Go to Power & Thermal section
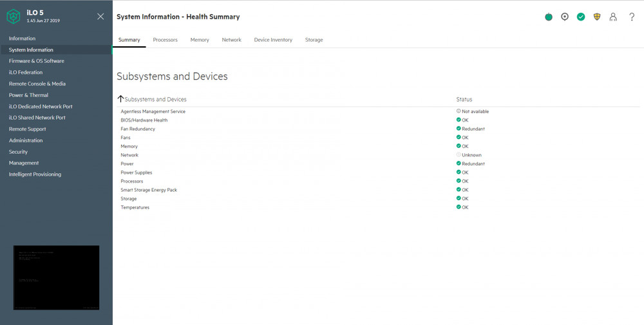This screenshot has height=325, width=644. coord(29,95)
